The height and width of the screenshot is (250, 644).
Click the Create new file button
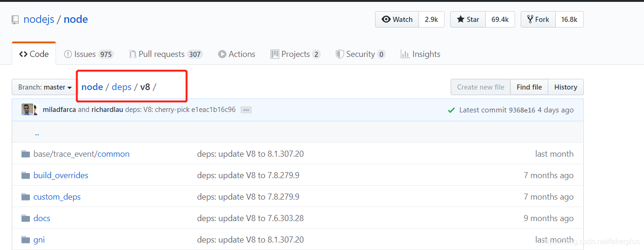click(481, 87)
